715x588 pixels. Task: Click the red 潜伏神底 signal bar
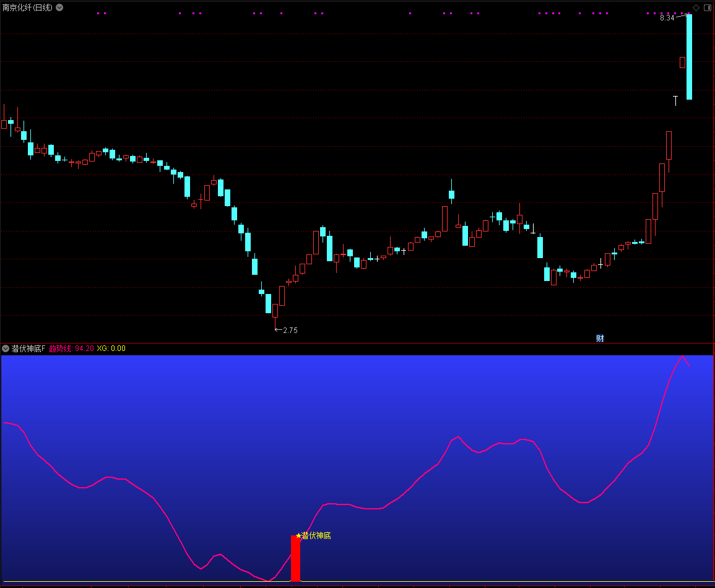coord(295,558)
